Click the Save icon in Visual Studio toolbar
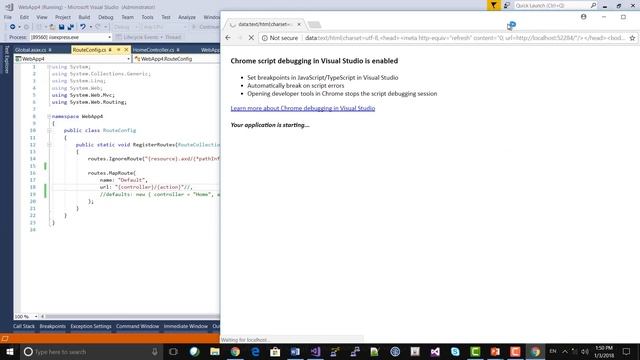The width and height of the screenshot is (640, 360). (61, 27)
